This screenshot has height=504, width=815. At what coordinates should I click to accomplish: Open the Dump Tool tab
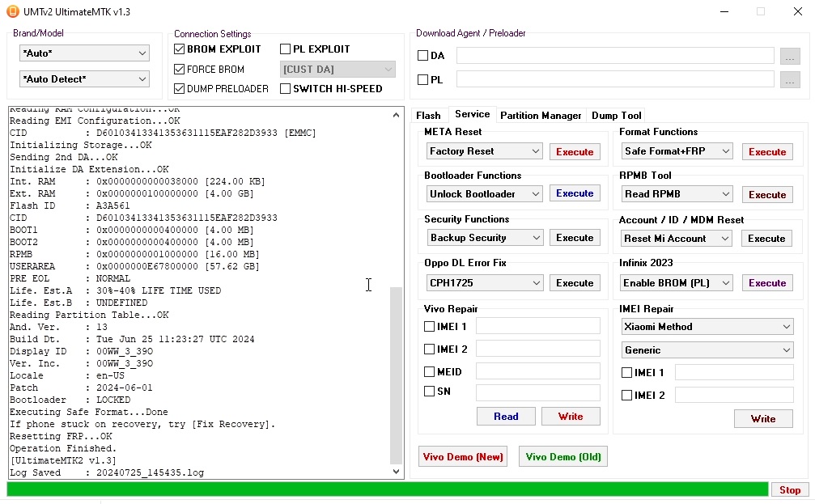(617, 116)
